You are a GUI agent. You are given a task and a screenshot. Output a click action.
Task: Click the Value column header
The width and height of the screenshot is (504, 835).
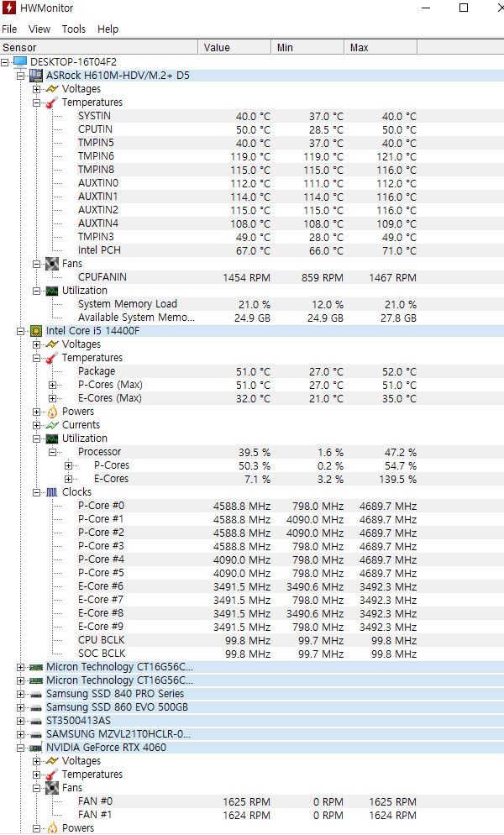[x=235, y=47]
